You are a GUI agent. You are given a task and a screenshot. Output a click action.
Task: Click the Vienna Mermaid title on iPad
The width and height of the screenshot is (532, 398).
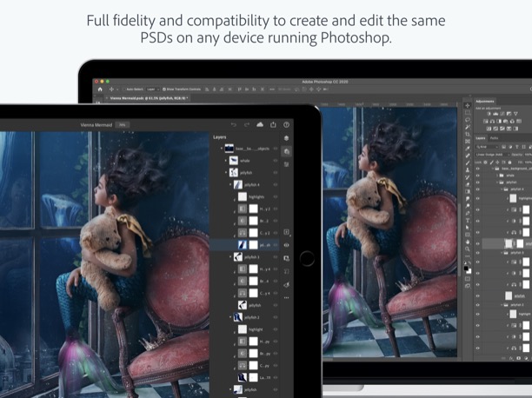pos(96,125)
